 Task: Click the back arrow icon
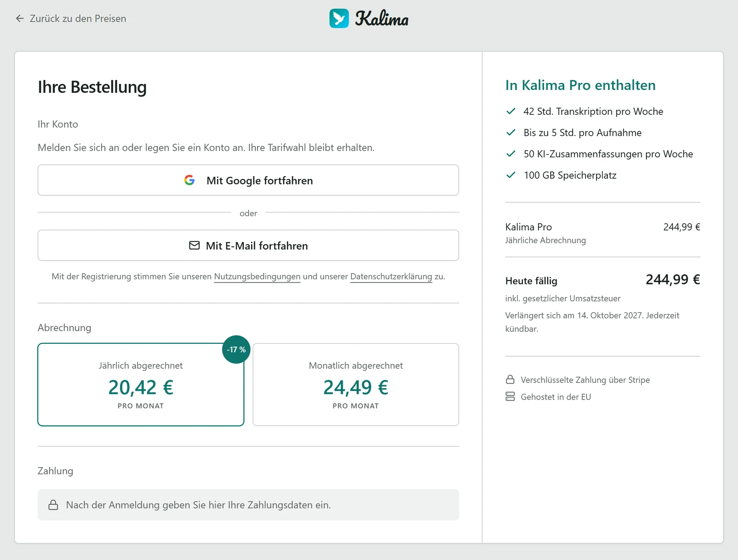(19, 18)
